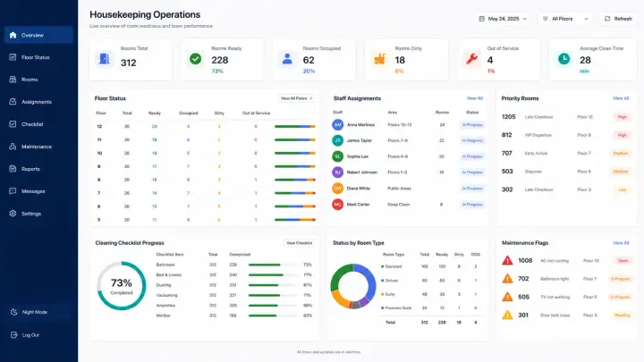
Task: Click James Taylor's avatar
Action: point(337,140)
